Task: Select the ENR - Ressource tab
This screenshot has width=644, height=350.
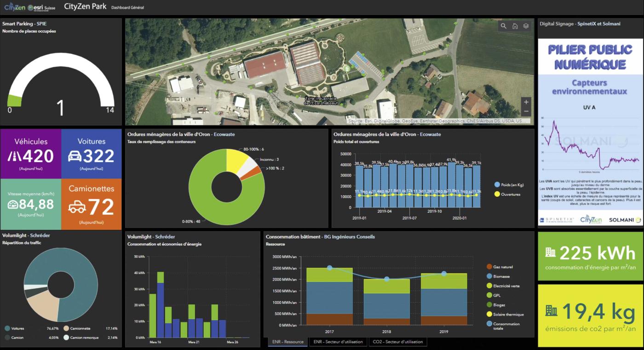Action: [287, 342]
